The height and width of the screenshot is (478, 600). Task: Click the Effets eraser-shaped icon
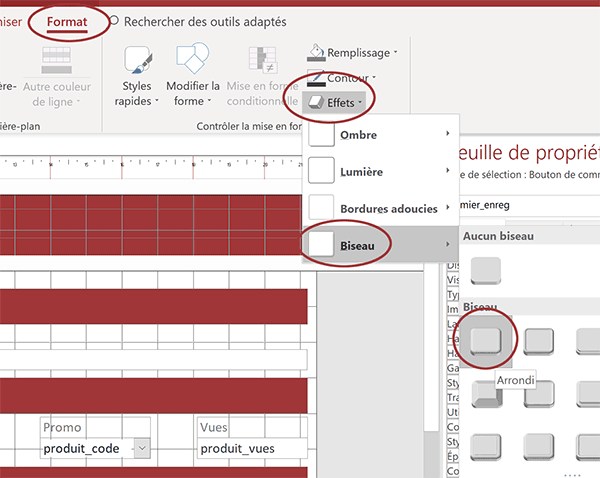[316, 102]
